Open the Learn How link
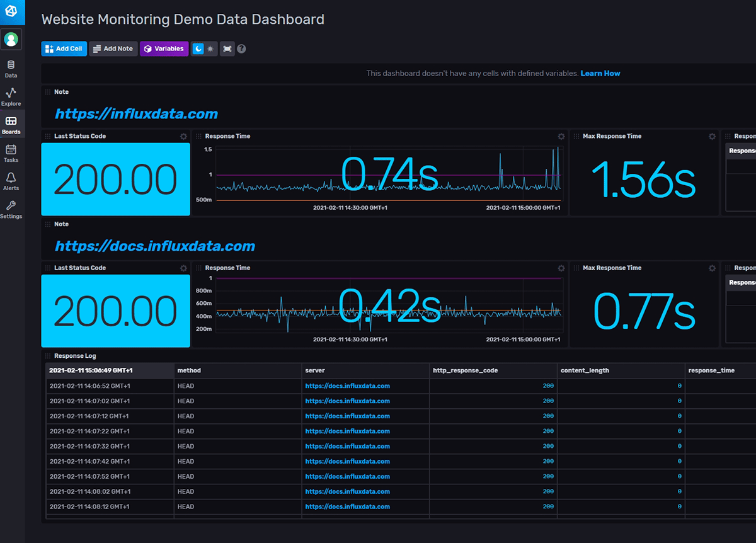The image size is (756, 543). pyautogui.click(x=600, y=73)
